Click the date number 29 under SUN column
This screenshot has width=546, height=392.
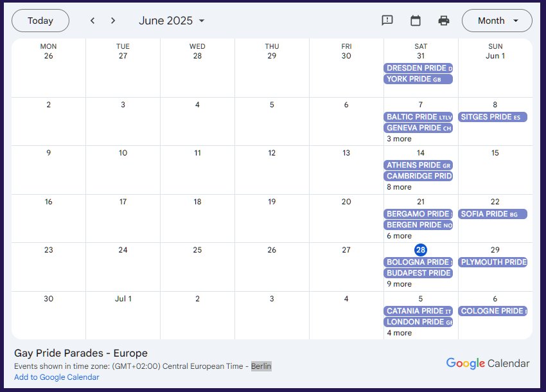click(495, 250)
